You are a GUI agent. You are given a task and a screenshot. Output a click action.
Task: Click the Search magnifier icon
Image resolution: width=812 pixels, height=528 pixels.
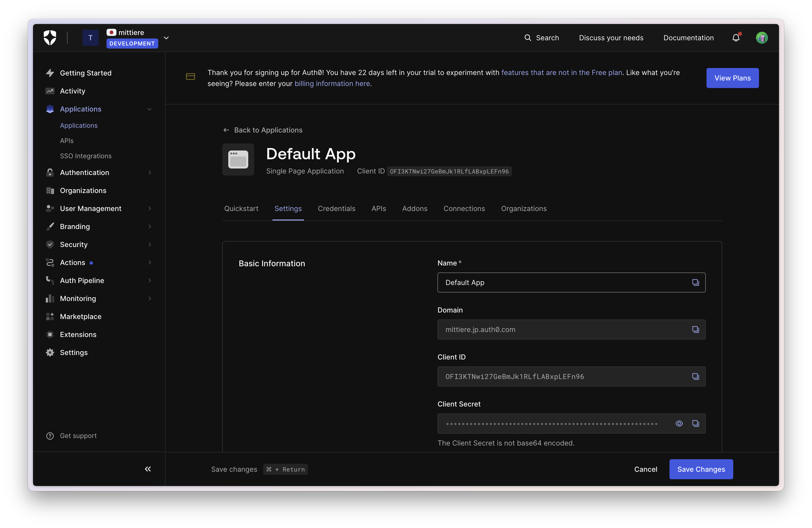(527, 37)
